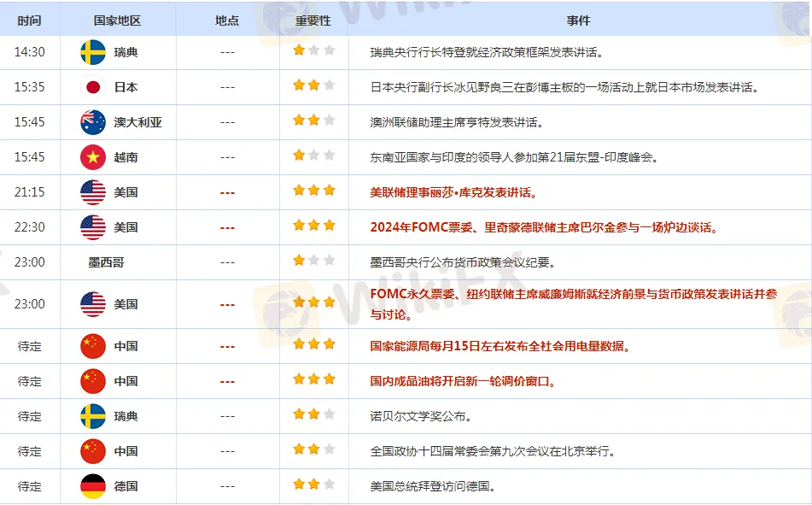Open the 美联储理事丽莎•库克发表讲话 event
812x505 pixels.
point(453,192)
